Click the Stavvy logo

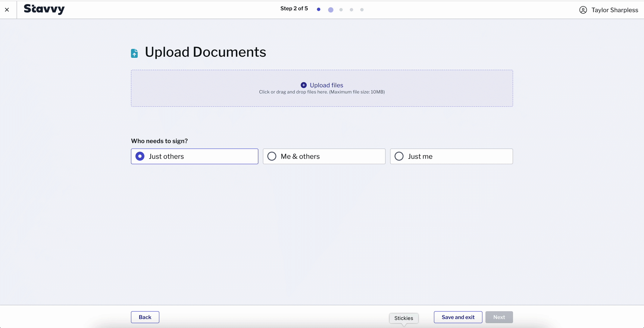point(44,9)
